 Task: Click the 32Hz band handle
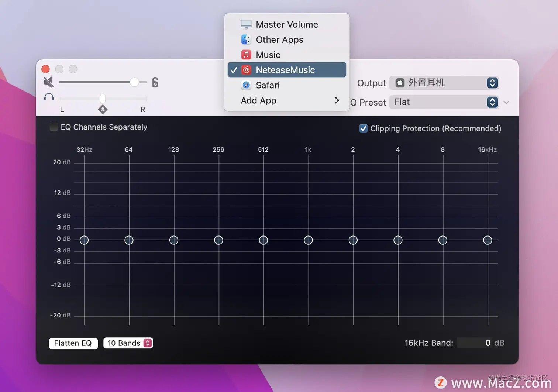tap(84, 240)
